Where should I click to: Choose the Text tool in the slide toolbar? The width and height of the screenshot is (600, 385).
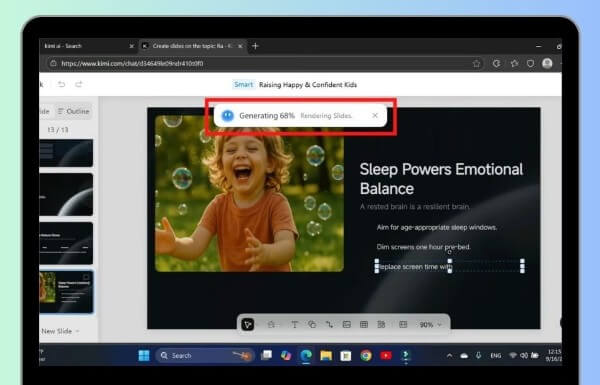(294, 325)
